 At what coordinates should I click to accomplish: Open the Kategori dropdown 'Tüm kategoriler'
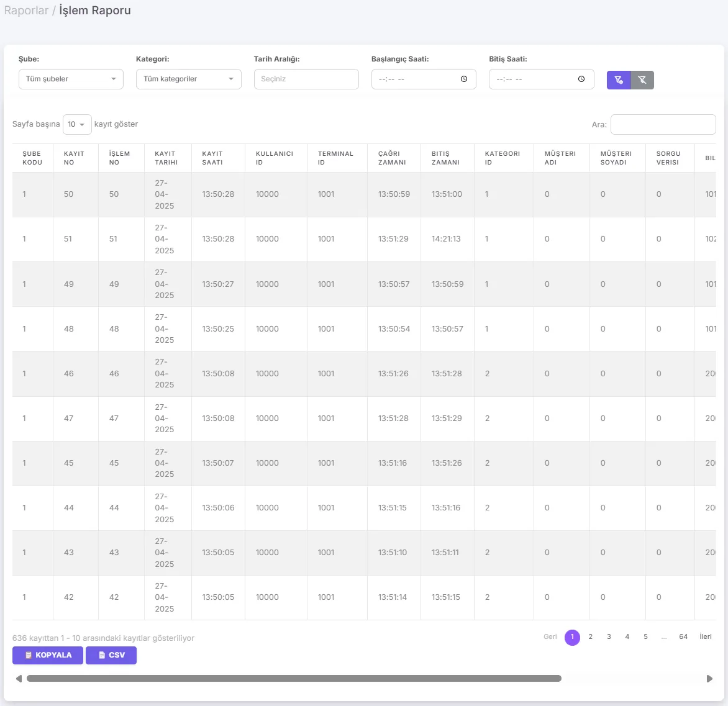tap(188, 79)
